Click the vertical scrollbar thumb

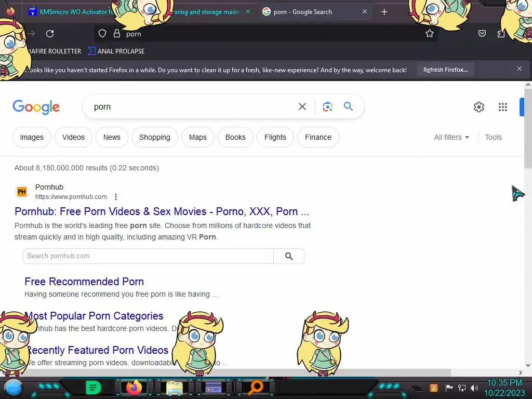point(528,128)
